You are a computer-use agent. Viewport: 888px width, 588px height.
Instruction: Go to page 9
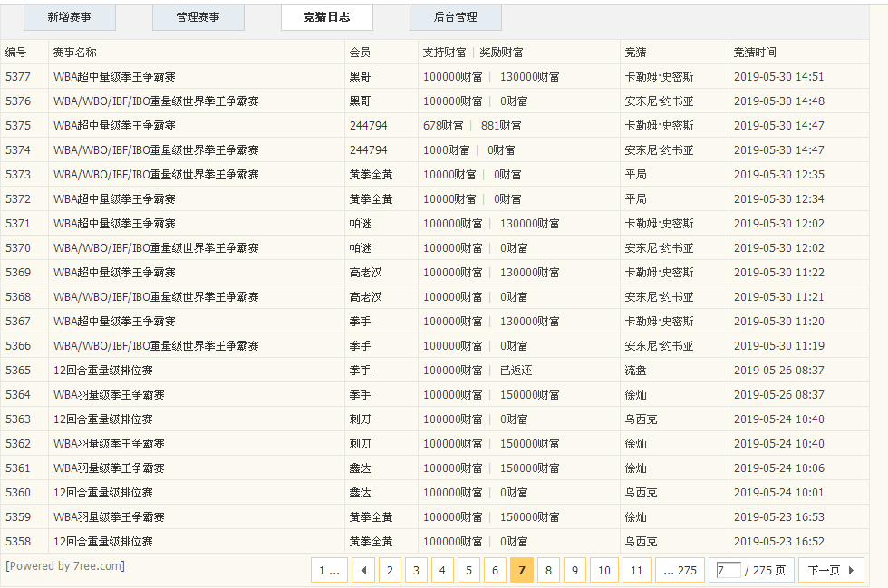pos(574,570)
